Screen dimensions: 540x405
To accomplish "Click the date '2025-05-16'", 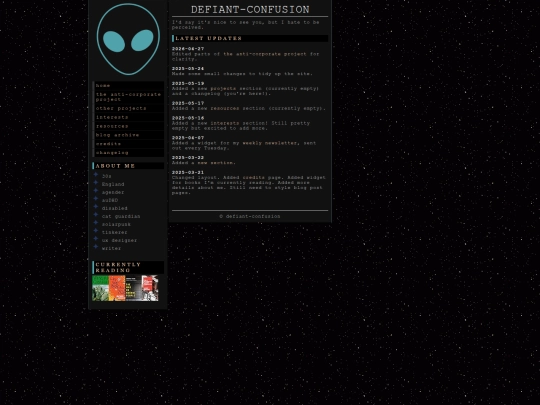I will pyautogui.click(x=188, y=118).
